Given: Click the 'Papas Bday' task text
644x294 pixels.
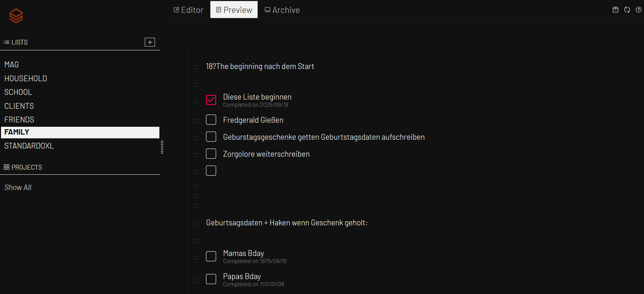Looking at the screenshot, I should click(242, 277).
